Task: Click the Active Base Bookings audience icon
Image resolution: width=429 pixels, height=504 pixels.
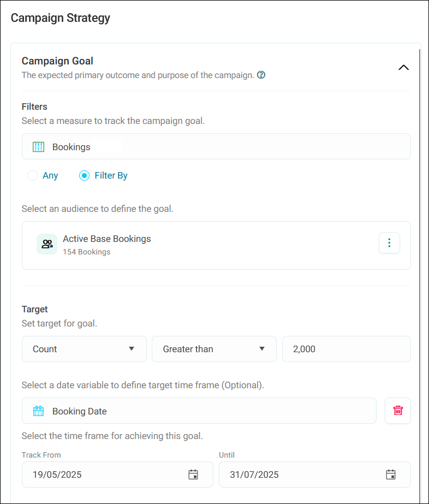Action: pyautogui.click(x=47, y=244)
